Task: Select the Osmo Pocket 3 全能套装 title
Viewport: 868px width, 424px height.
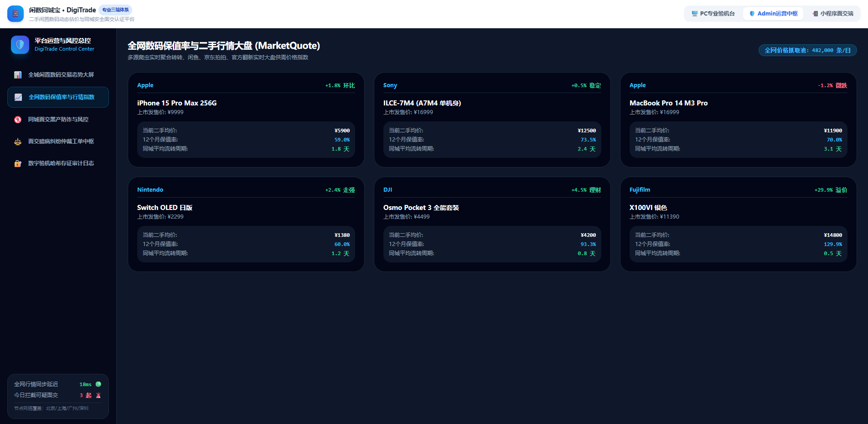Action: coord(421,208)
